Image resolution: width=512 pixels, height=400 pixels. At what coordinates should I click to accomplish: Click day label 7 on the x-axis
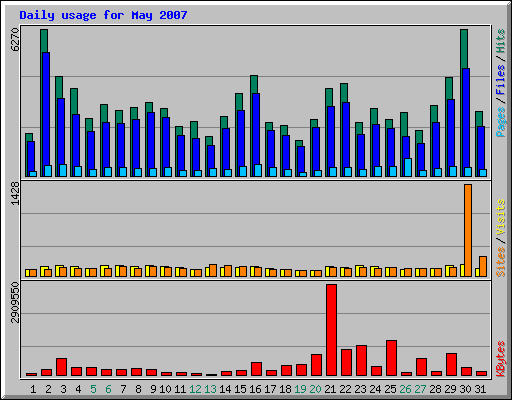pos(123,389)
